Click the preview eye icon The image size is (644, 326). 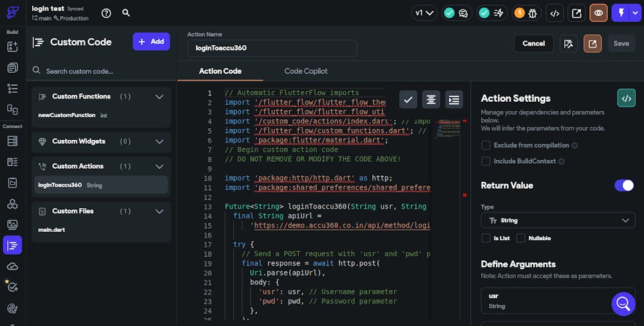598,13
